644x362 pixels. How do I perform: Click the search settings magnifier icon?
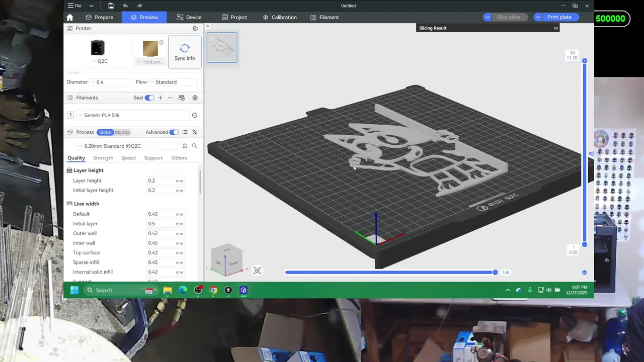195,146
